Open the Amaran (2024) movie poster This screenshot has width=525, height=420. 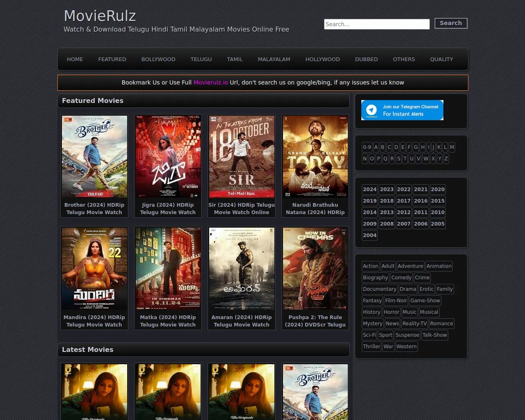click(x=242, y=269)
